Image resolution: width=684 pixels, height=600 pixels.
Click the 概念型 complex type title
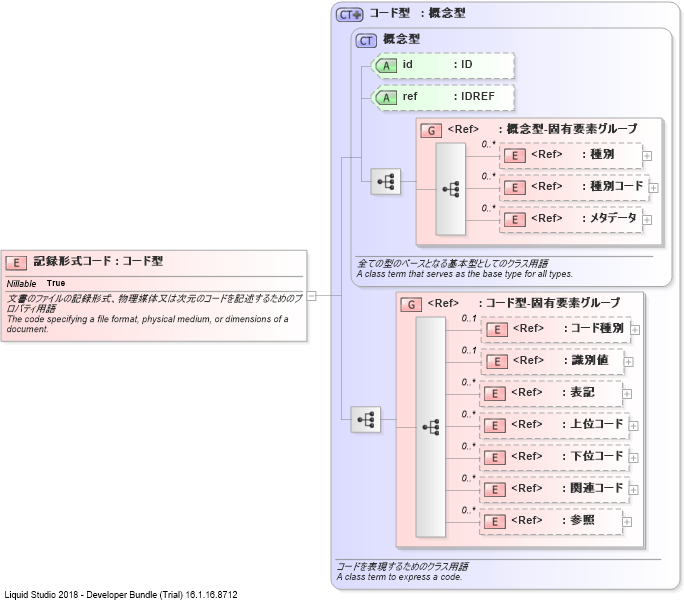[401, 39]
